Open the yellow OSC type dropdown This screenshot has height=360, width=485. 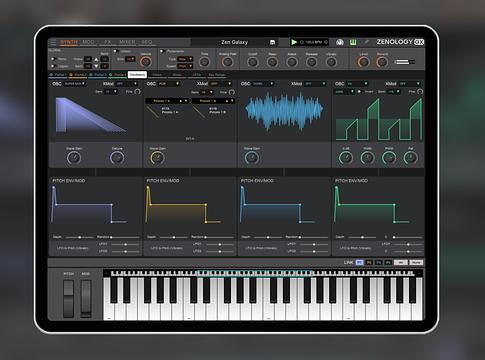coord(169,84)
